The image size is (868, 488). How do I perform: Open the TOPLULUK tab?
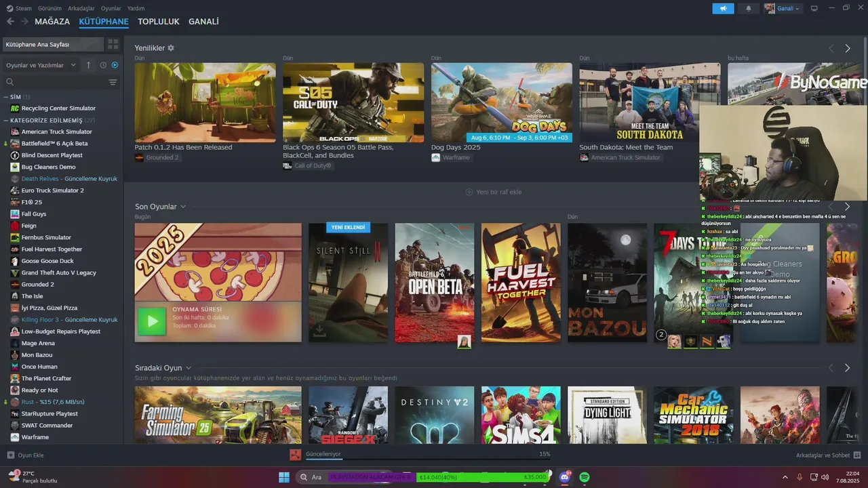(x=159, y=22)
